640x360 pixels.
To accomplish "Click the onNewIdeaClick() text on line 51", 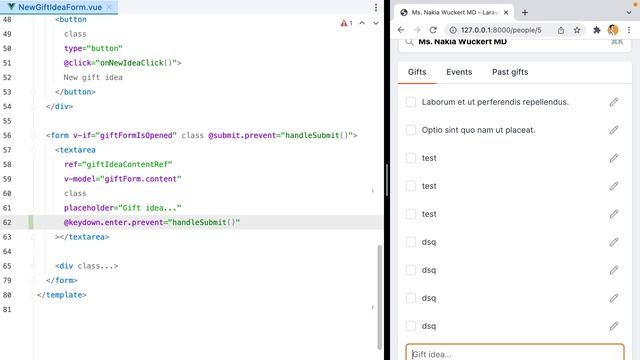I will [136, 63].
